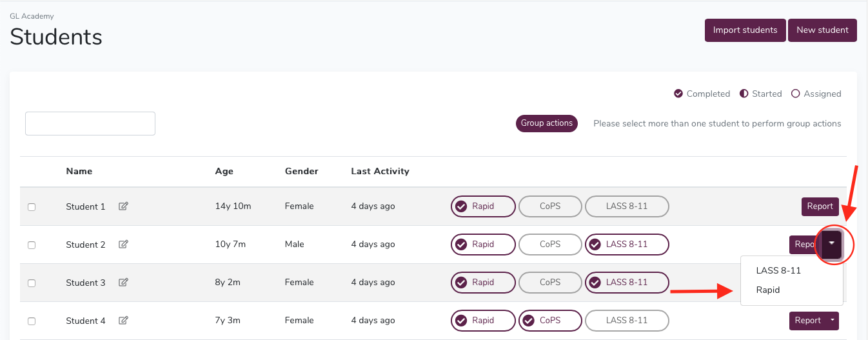Image resolution: width=868 pixels, height=340 pixels.
Task: Focus the student search field
Action: (90, 123)
